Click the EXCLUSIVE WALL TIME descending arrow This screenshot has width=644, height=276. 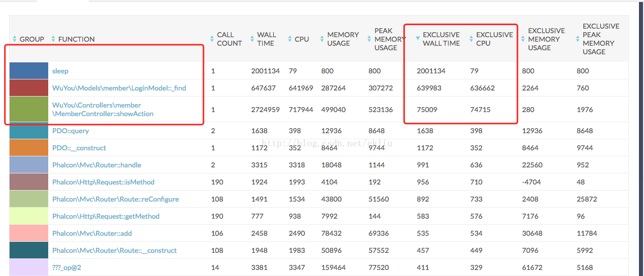point(418,39)
